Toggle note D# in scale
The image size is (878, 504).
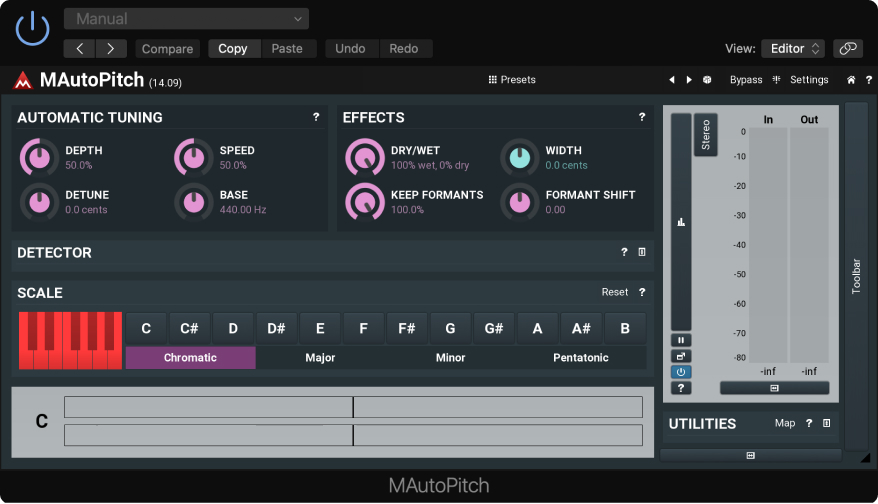277,328
